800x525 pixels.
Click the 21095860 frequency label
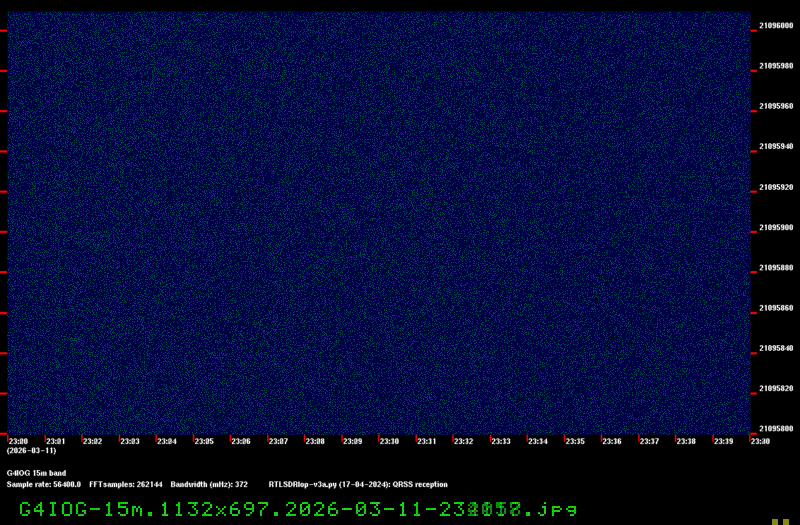pos(776,308)
